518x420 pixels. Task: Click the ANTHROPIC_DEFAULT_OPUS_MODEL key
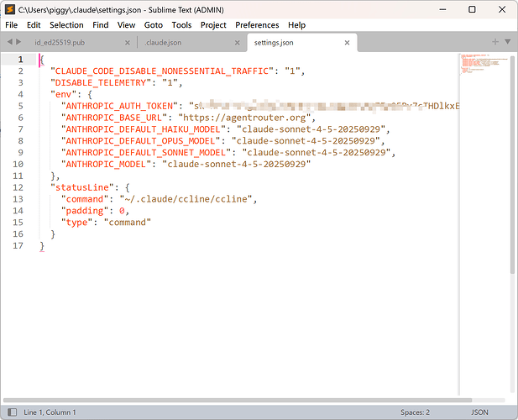pyautogui.click(x=141, y=141)
